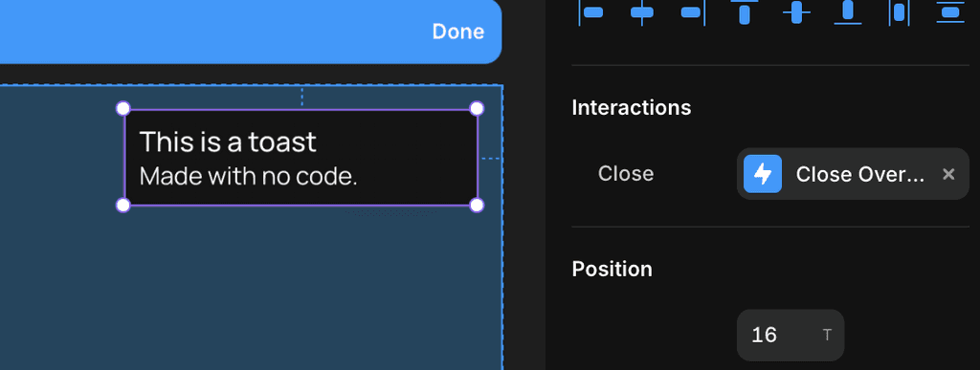Distribute selection horizontally
Screen dimensions: 980x370
point(899,11)
